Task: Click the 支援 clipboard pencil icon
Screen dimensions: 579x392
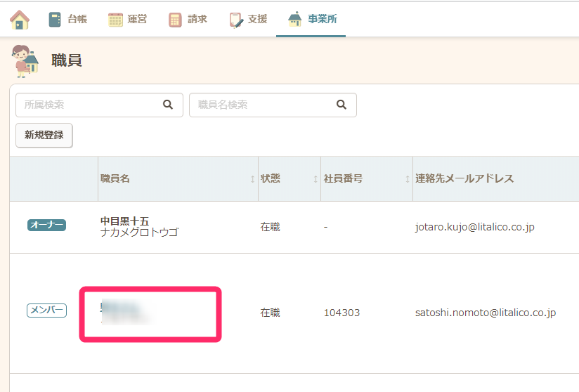Action: coord(236,20)
